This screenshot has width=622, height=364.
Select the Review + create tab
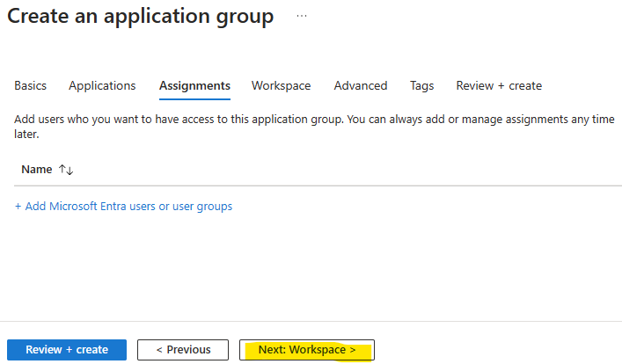(499, 85)
